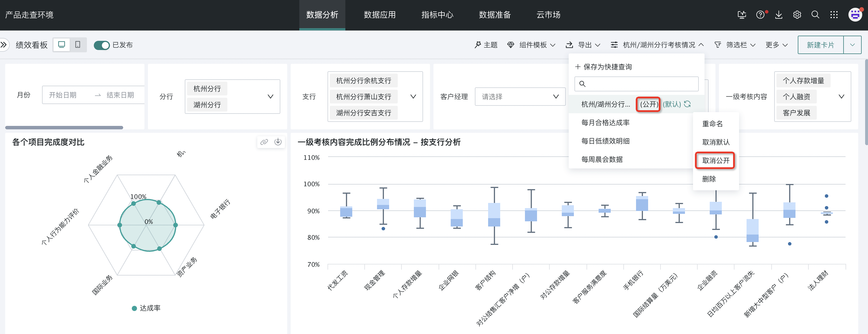This screenshot has height=334, width=868.
Task: Open the 新建卡片 arrow dropdown
Action: point(852,45)
